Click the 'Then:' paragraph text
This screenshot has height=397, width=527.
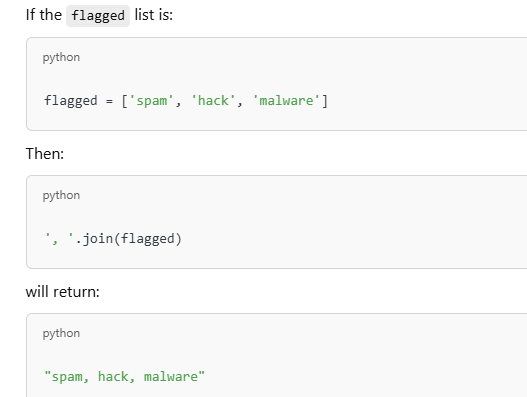point(45,154)
